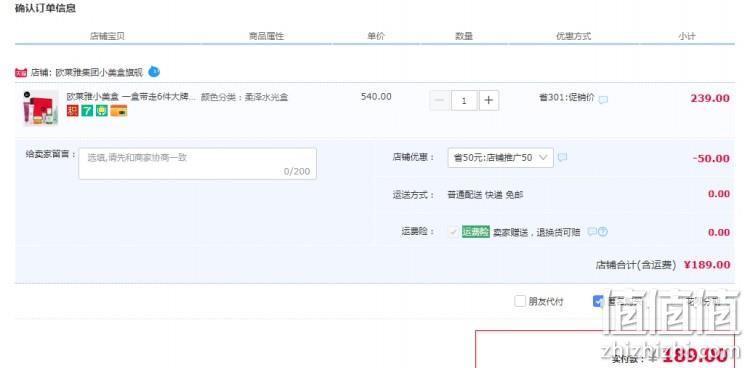750x368 pixels.
Task: Click the red 积 points badge icon
Action: pyautogui.click(x=72, y=111)
